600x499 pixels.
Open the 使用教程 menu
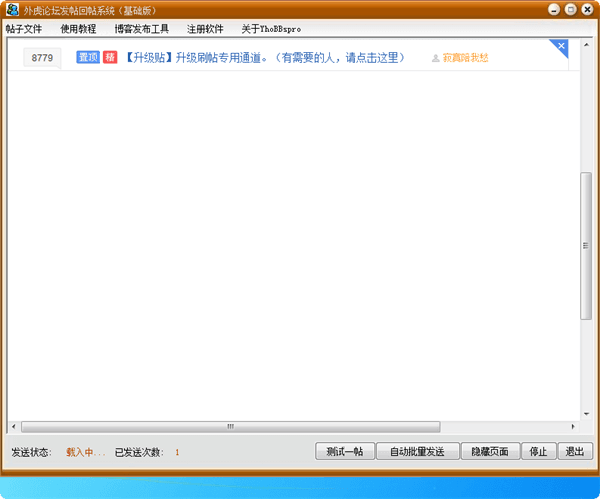(78, 29)
